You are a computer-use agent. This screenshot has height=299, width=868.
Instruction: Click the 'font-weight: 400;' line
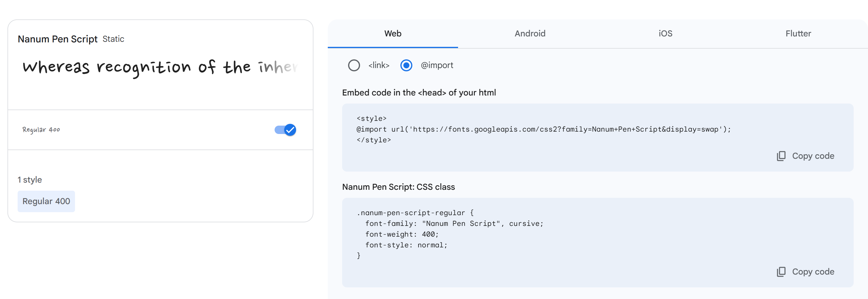pos(402,235)
